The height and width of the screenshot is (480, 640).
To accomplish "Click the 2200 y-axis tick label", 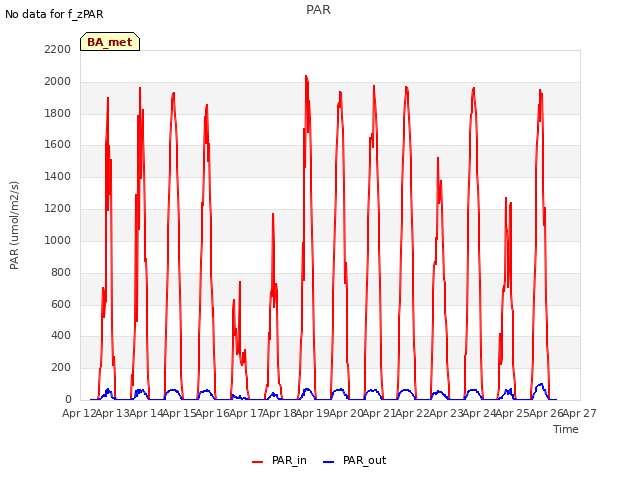I will (58, 49).
